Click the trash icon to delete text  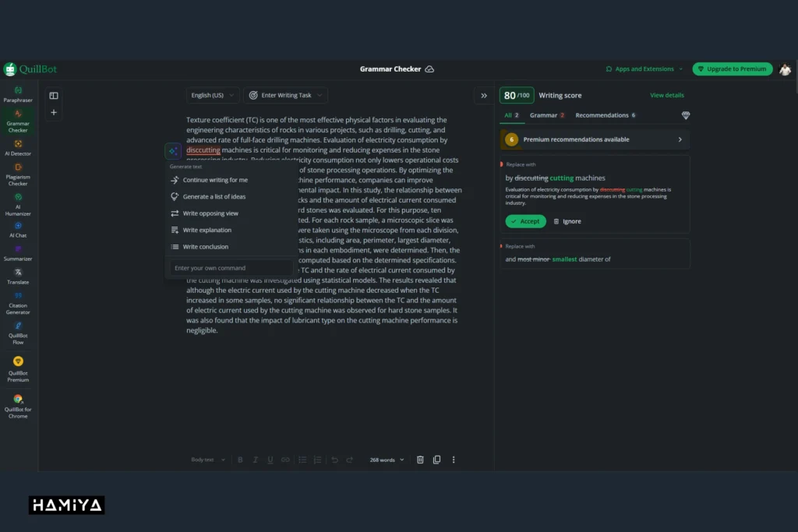[420, 460]
